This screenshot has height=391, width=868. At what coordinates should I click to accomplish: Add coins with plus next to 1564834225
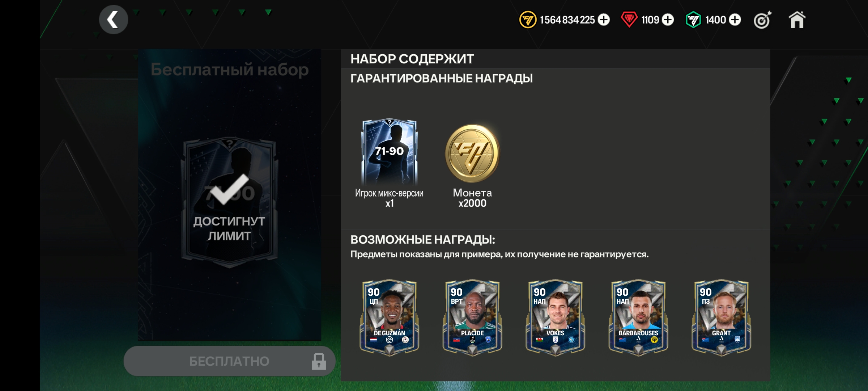pos(603,20)
